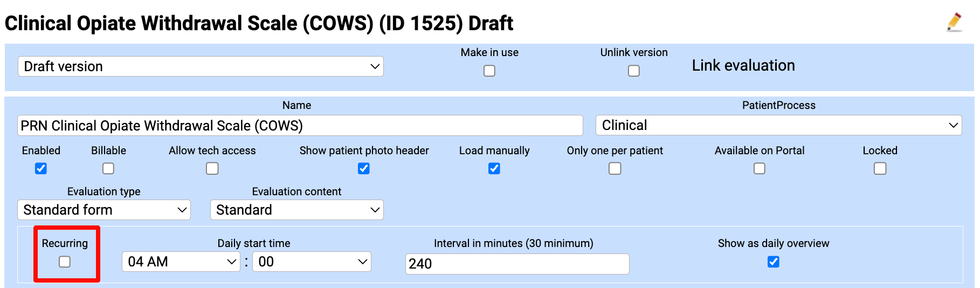Tick the Allow tech access checkbox
Viewport: 980px width, 288px height.
point(212,169)
